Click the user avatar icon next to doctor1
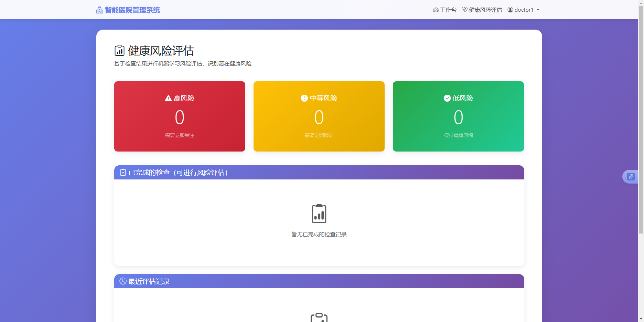 510,10
